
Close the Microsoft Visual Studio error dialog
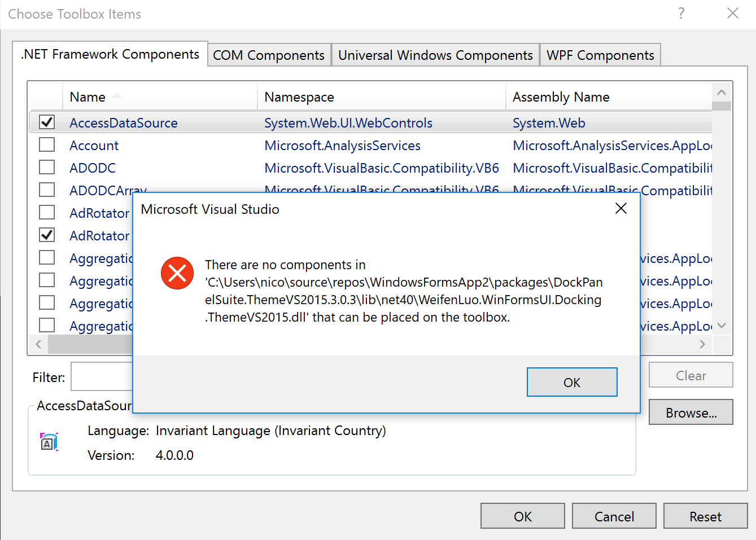pos(621,208)
